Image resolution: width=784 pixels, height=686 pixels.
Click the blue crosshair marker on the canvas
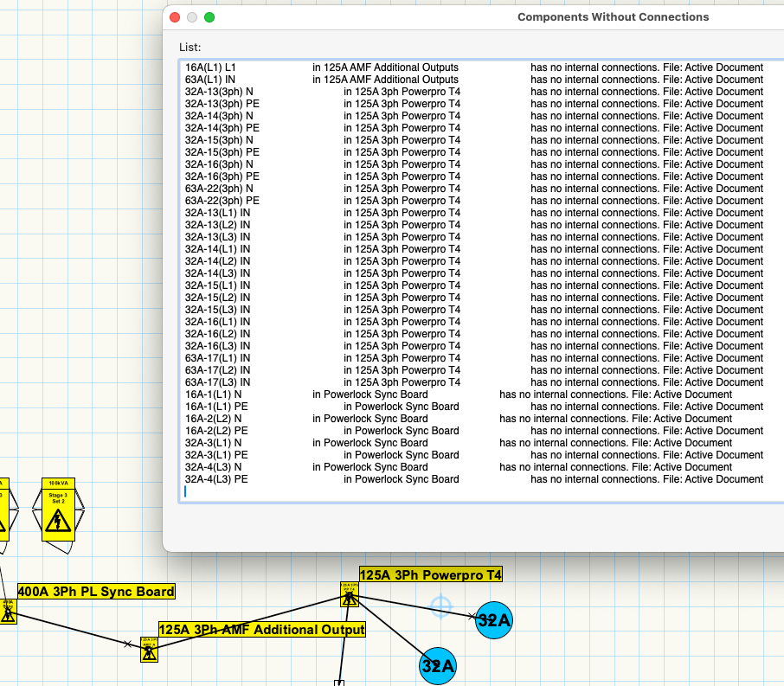click(440, 606)
